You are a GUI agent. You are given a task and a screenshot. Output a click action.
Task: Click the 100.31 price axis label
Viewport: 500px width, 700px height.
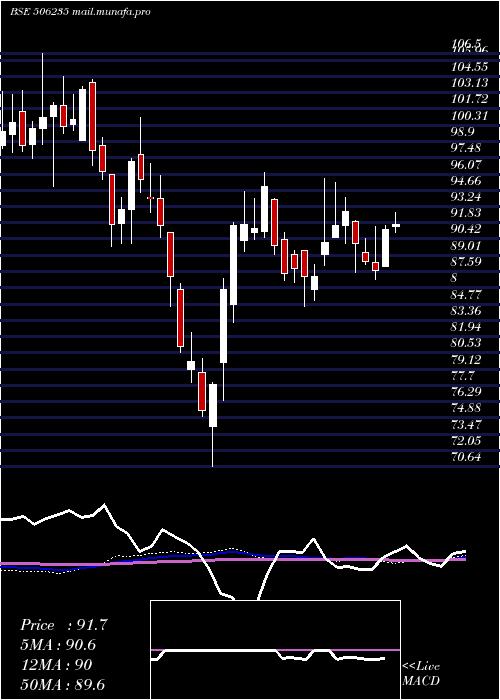(x=470, y=115)
